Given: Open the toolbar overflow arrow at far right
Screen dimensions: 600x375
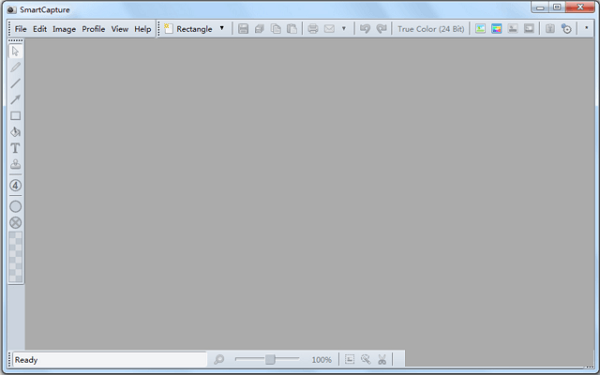Looking at the screenshot, I should coord(586,28).
